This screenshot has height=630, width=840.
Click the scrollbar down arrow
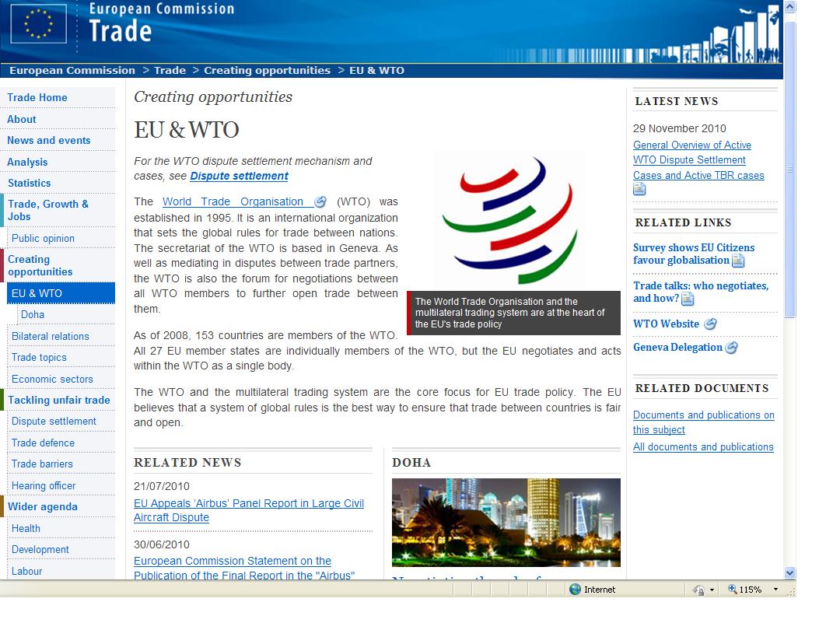789,572
